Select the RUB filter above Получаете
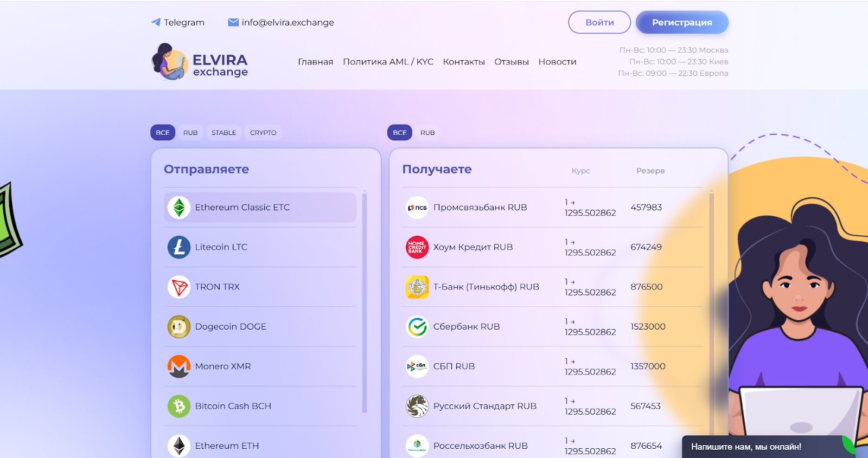868x458 pixels. 427,132
